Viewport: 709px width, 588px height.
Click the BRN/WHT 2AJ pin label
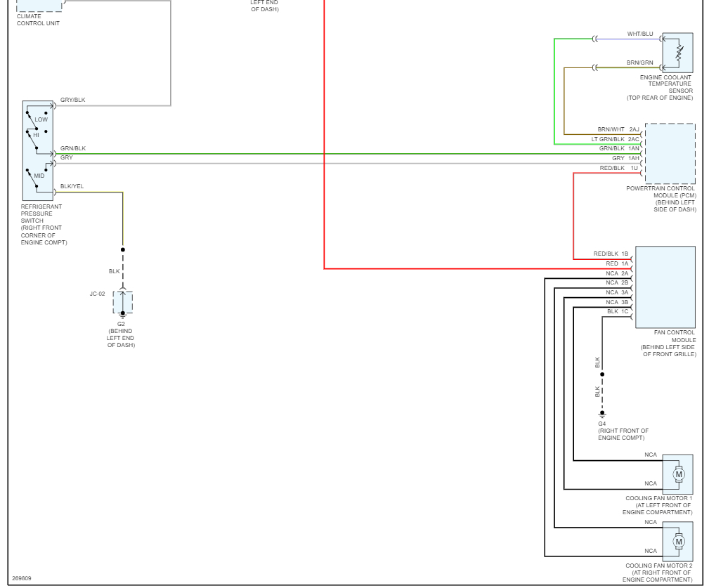coord(618,129)
